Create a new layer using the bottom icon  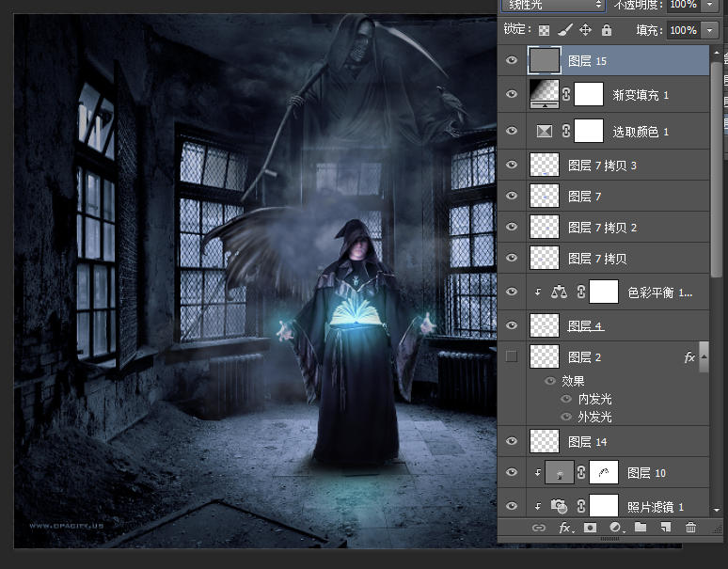point(665,528)
